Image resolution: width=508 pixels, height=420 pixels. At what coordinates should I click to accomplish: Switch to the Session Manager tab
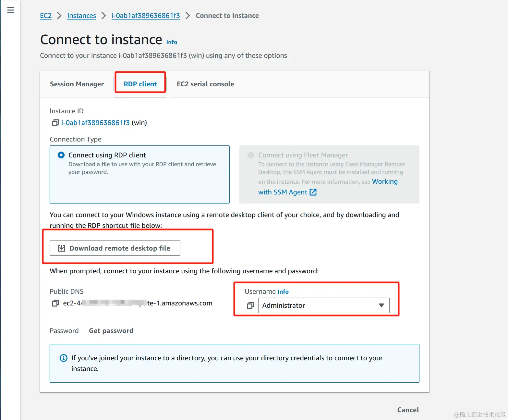coord(77,84)
